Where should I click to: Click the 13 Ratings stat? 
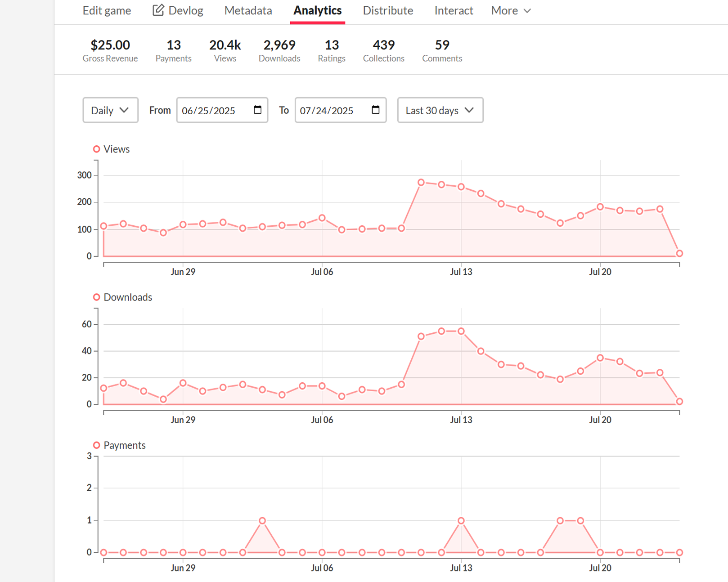click(332, 50)
